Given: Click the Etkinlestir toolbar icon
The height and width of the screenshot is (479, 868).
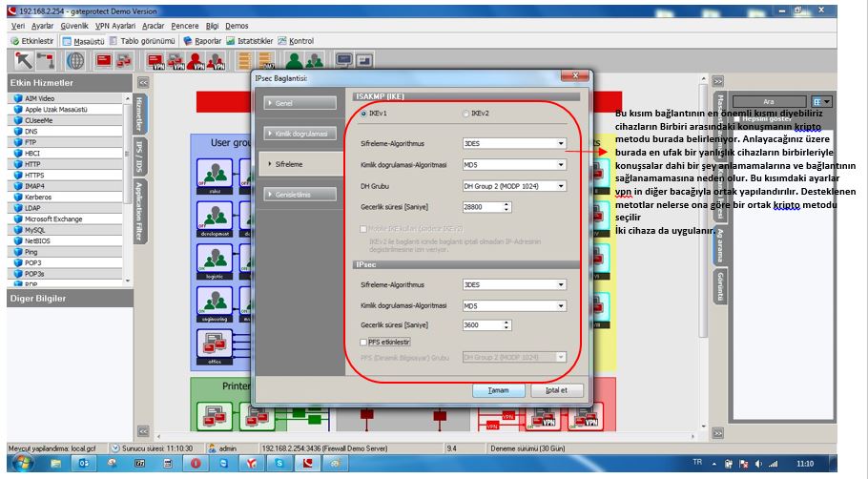Looking at the screenshot, I should pyautogui.click(x=32, y=41).
